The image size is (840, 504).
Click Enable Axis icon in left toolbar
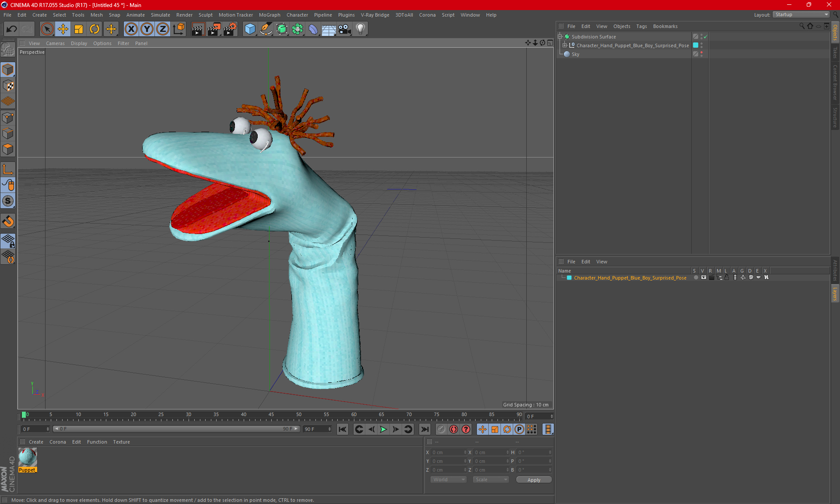[8, 169]
